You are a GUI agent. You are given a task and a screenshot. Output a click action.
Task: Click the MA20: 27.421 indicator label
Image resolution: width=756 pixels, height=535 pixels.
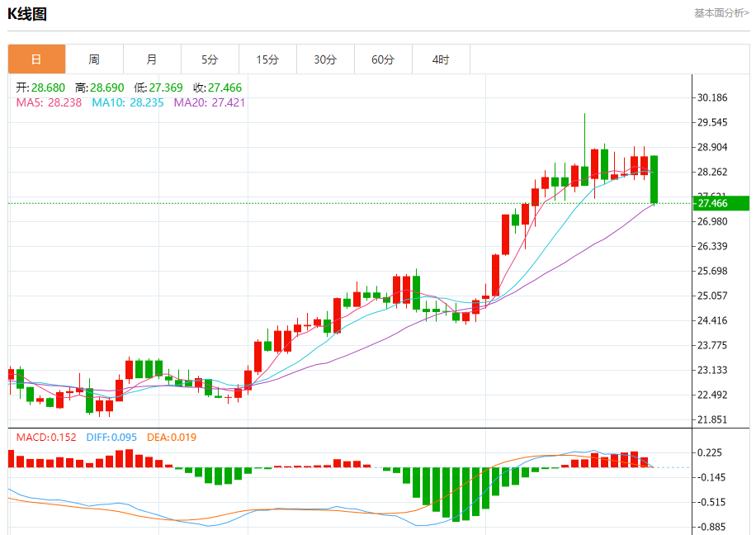pyautogui.click(x=210, y=102)
